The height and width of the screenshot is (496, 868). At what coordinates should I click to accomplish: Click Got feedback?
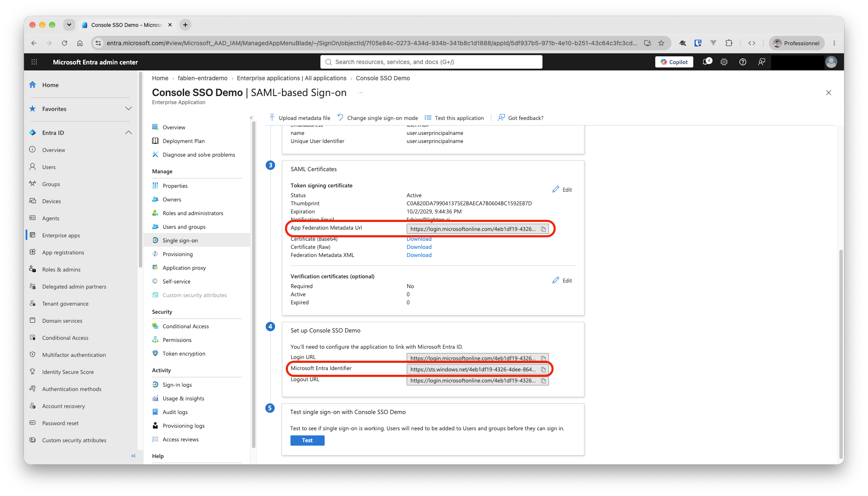[x=521, y=118]
